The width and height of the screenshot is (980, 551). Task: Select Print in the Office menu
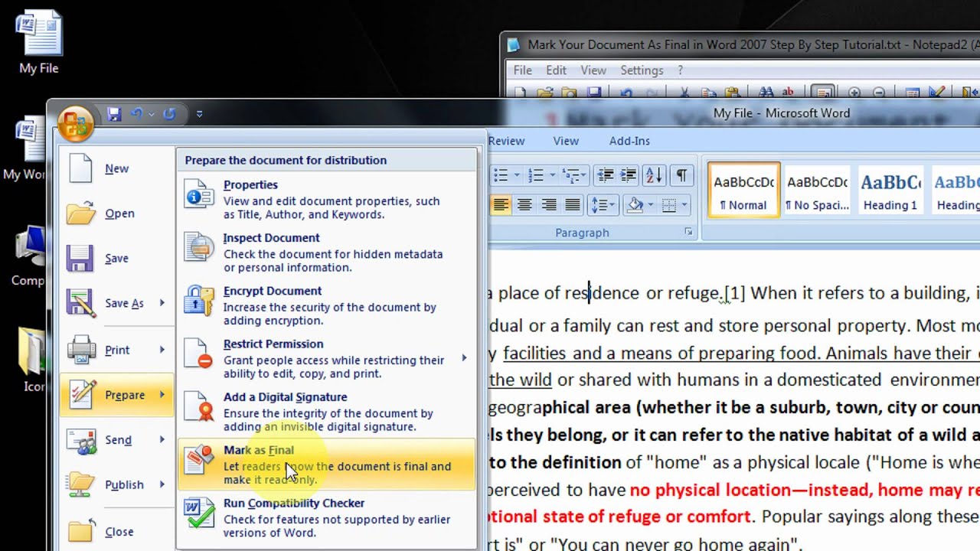click(x=116, y=350)
